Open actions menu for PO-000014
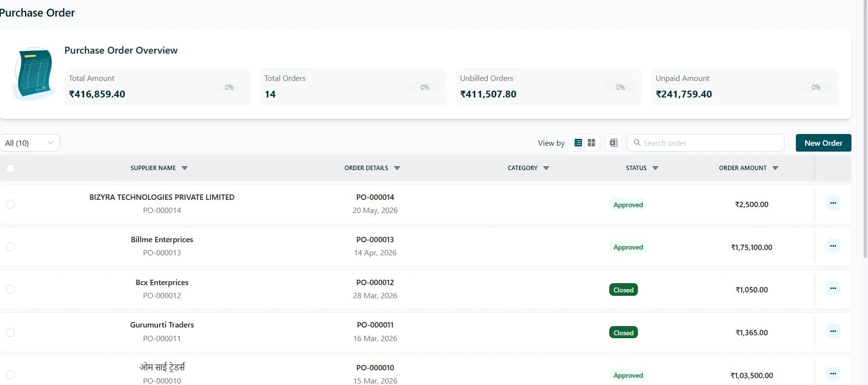Viewport: 868px width, 385px height. tap(833, 203)
